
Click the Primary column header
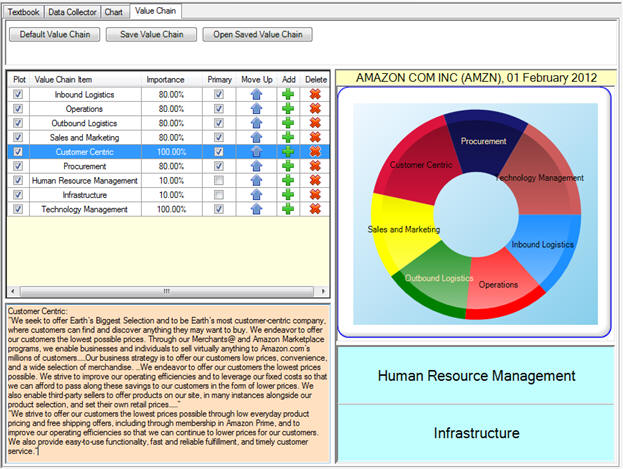click(219, 79)
